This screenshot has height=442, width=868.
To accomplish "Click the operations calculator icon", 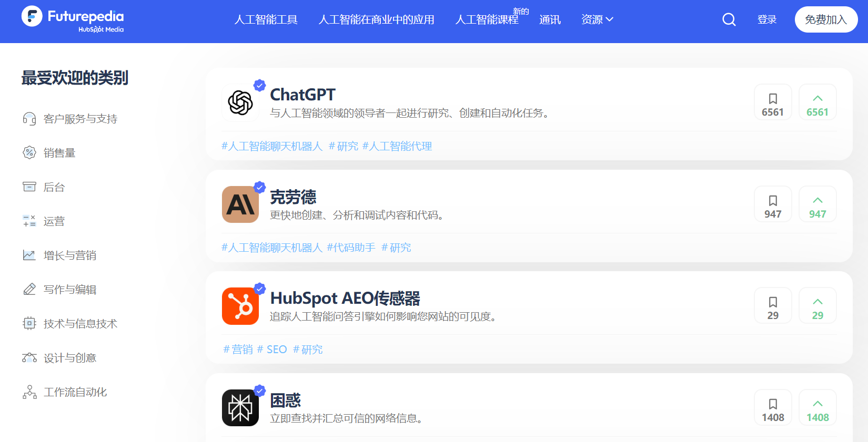I will tap(29, 221).
